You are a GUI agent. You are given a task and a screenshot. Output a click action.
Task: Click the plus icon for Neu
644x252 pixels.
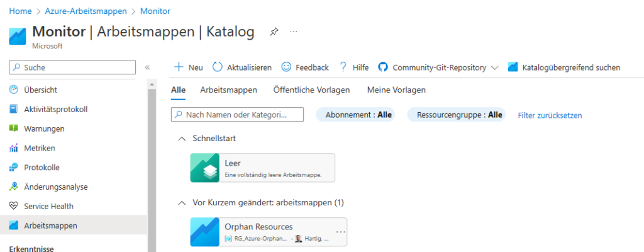[179, 67]
